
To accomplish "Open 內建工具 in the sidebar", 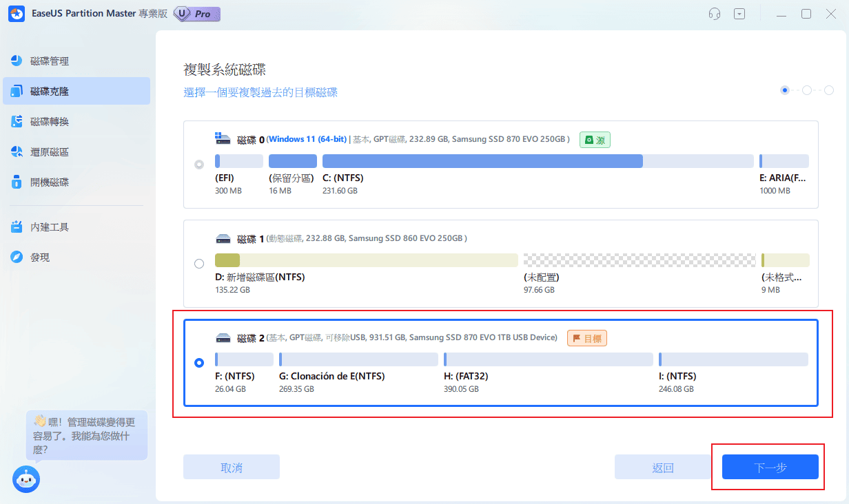I will tap(50, 227).
